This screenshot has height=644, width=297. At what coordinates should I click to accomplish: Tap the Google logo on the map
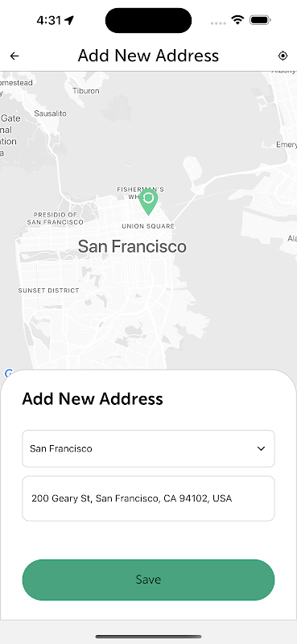pos(9,374)
